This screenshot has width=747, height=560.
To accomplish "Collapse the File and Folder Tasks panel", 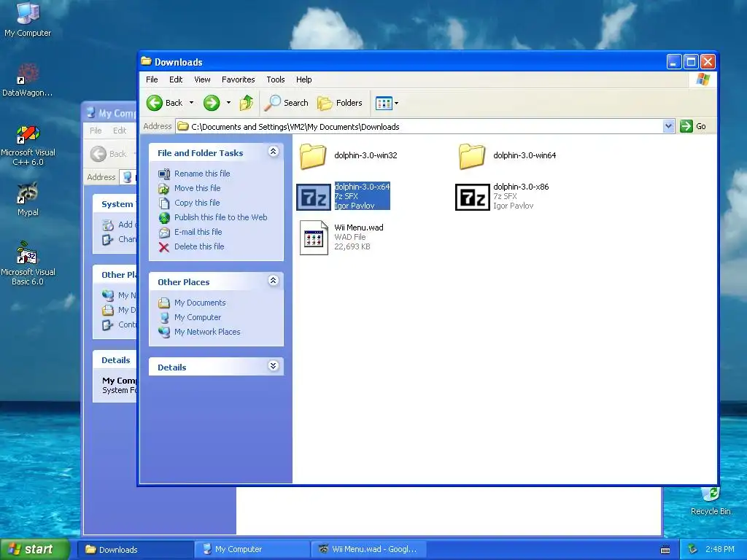I will [x=273, y=152].
